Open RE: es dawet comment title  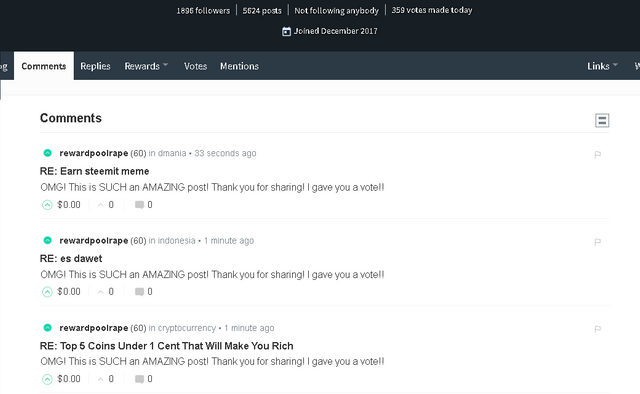(x=71, y=258)
